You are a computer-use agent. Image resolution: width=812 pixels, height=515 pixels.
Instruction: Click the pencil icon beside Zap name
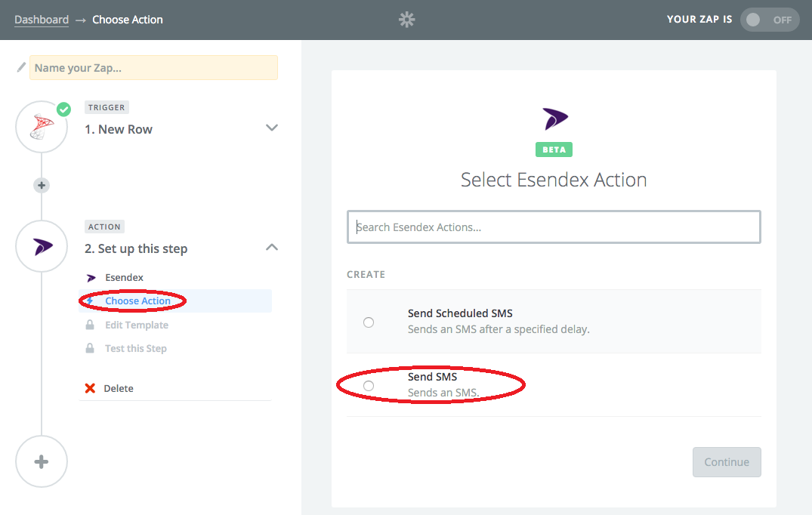click(x=21, y=67)
